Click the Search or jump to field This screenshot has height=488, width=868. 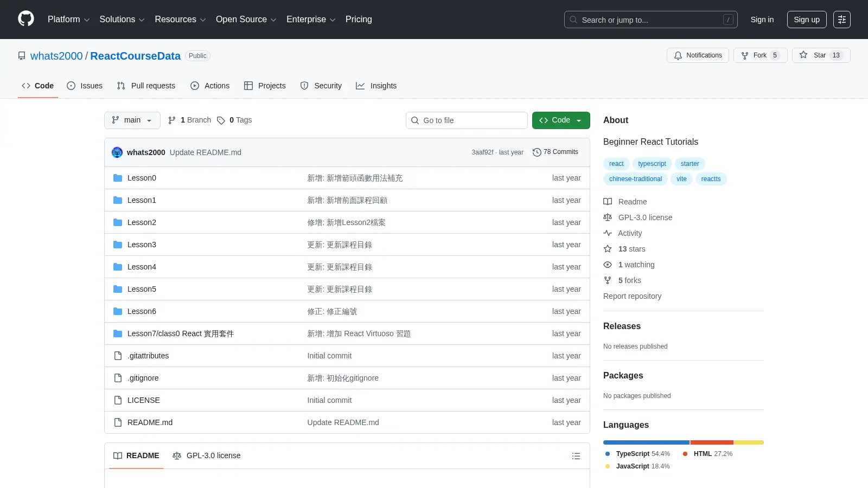(x=651, y=20)
